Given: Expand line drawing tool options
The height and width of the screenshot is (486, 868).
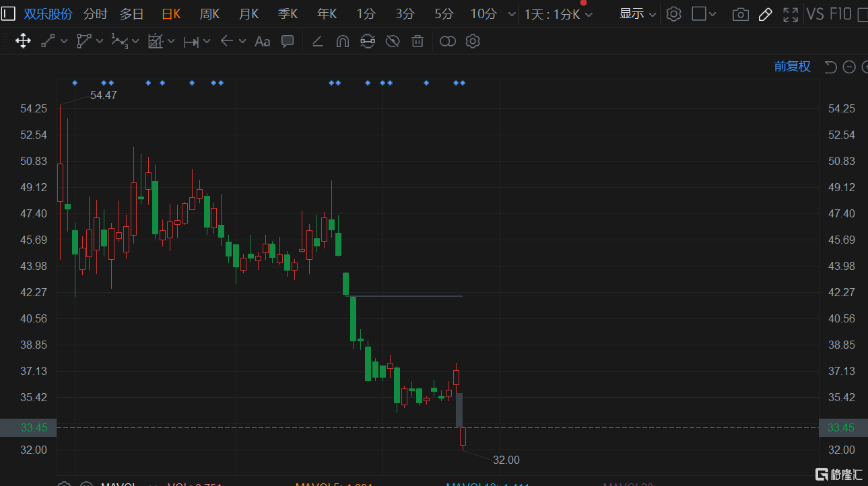Looking at the screenshot, I should (x=64, y=42).
